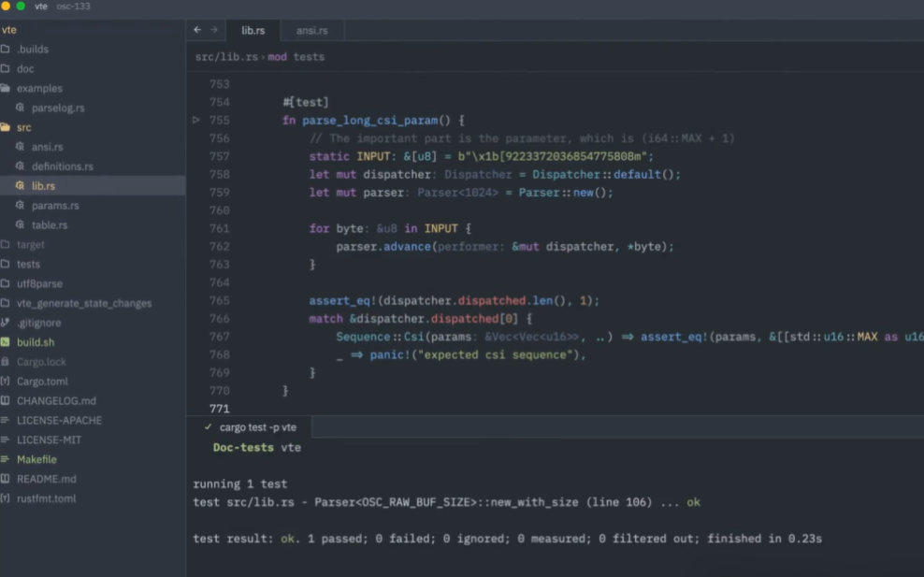Click the Rust icon beside params.rs
The image size is (924, 577).
click(x=20, y=205)
